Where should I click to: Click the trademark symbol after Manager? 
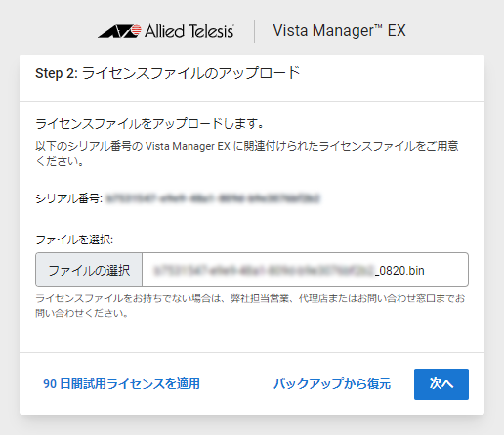378,26
